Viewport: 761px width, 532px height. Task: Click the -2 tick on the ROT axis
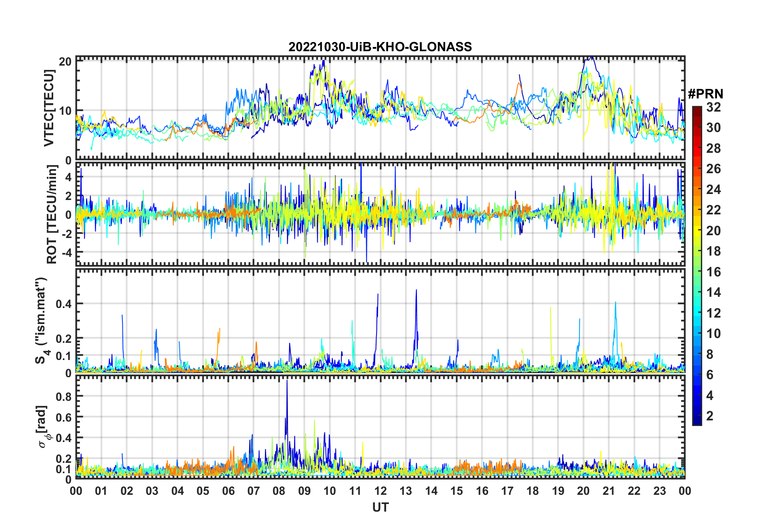pyautogui.click(x=66, y=234)
